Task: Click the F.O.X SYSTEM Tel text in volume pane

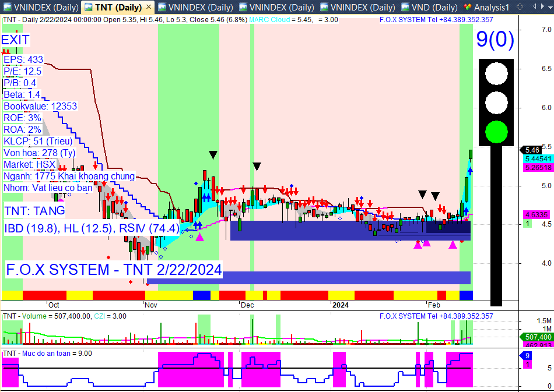Action: tap(436, 316)
